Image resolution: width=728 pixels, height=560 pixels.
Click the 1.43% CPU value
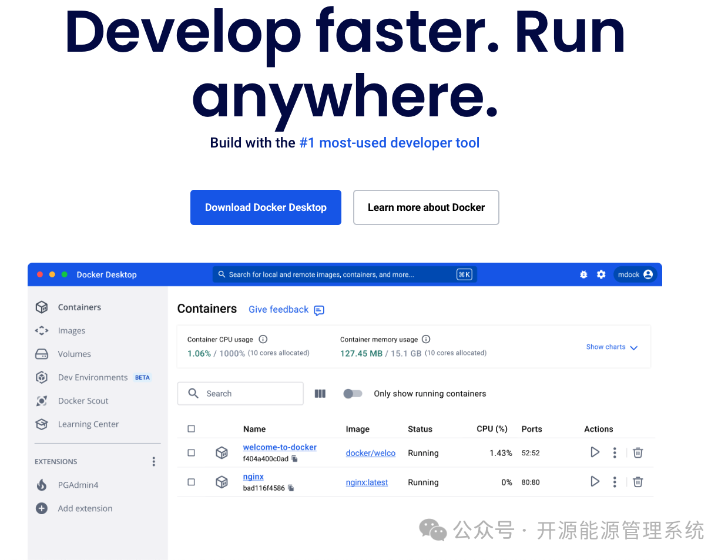501,453
